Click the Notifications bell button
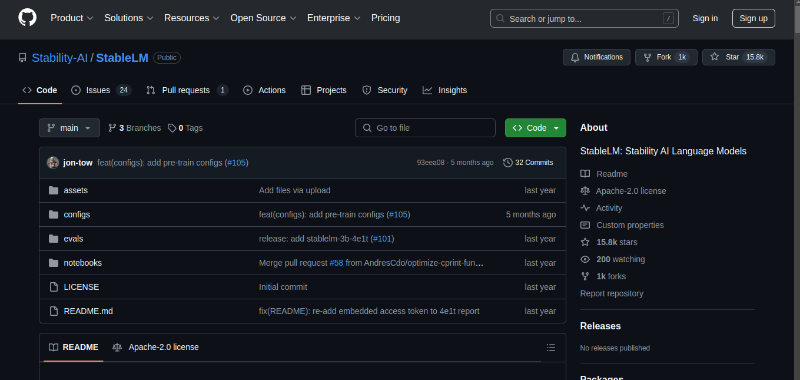The height and width of the screenshot is (380, 800). tap(596, 57)
